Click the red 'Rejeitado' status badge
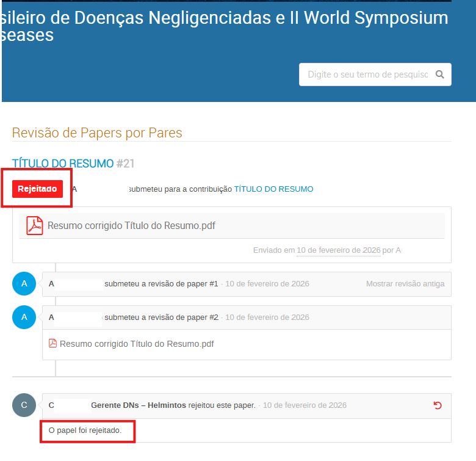476x461 pixels. pyautogui.click(x=37, y=189)
